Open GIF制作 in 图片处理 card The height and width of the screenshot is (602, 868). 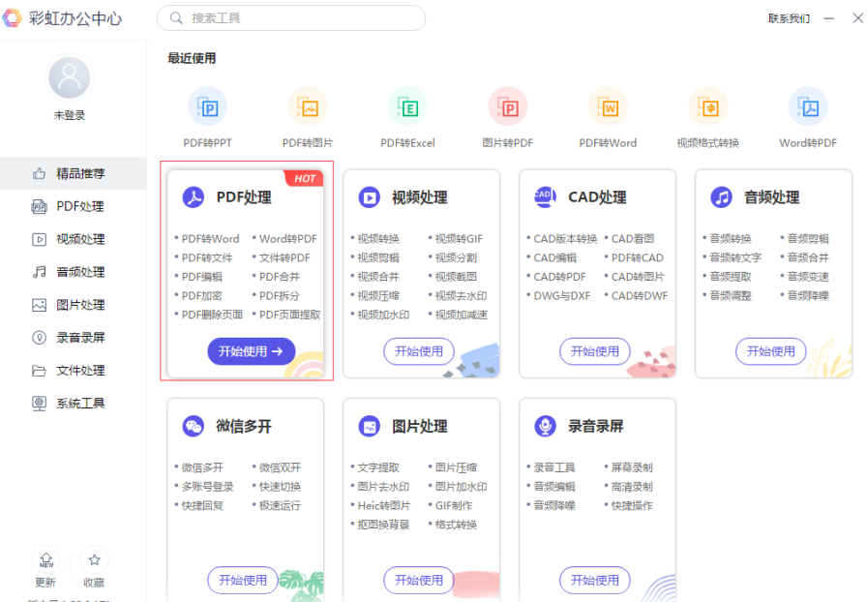click(x=454, y=505)
